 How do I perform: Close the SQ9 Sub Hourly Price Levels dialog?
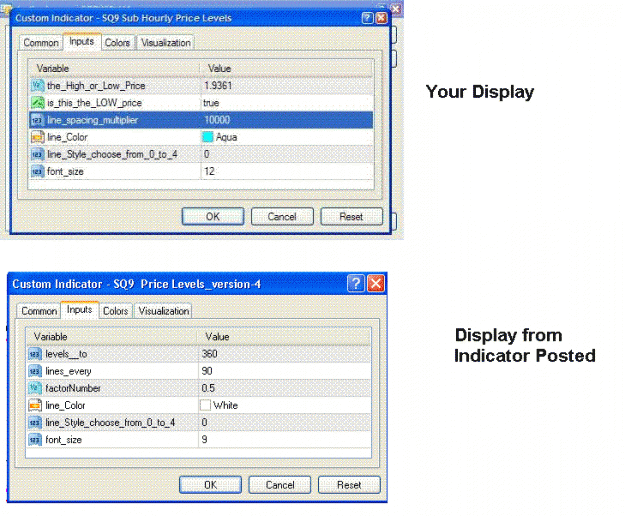pos(381,18)
